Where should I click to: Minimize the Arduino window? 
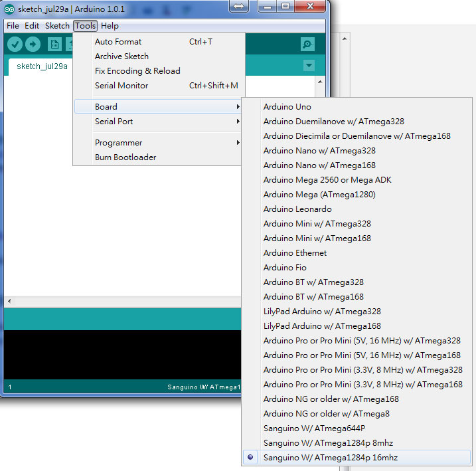tap(267, 6)
